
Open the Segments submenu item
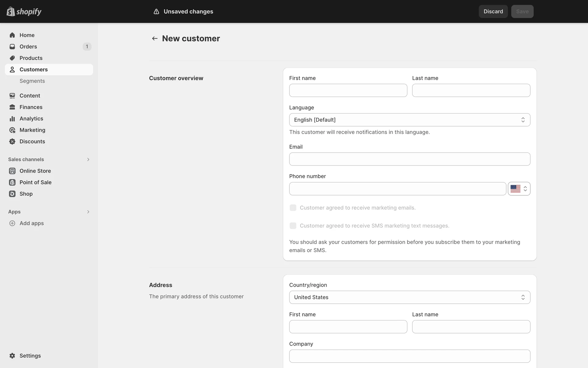[32, 81]
